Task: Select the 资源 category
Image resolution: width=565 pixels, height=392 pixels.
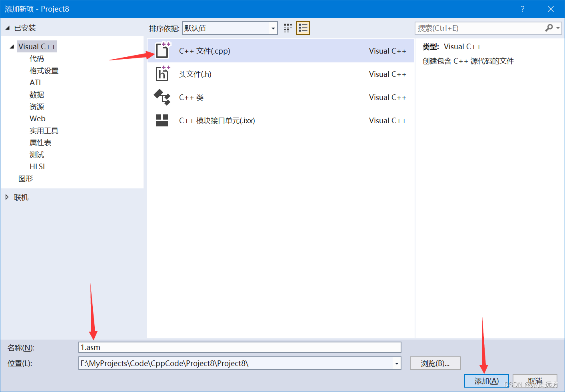Action: (37, 107)
